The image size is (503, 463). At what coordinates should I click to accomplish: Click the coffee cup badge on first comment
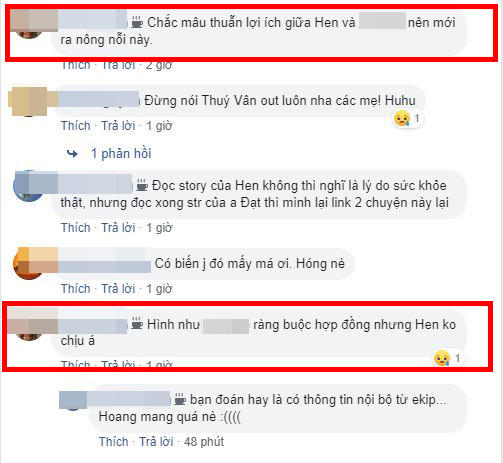point(137,22)
